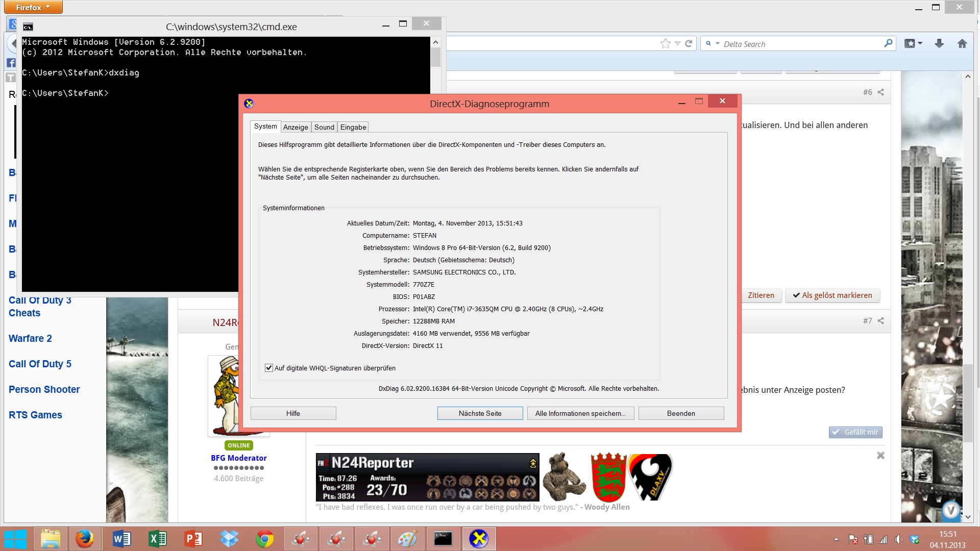Click Alle Informationen speichern button
This screenshot has height=551, width=980.
(580, 413)
